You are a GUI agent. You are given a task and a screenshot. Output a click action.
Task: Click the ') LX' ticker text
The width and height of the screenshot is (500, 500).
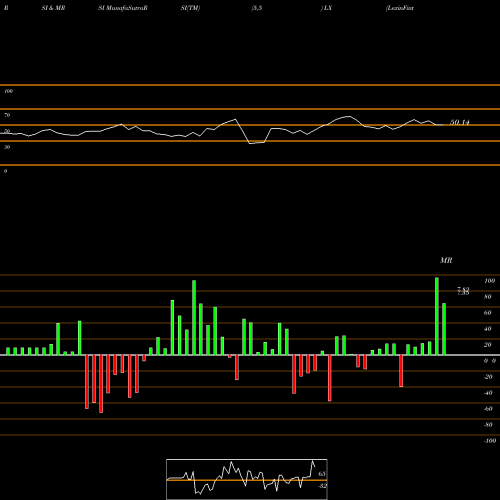326,8
